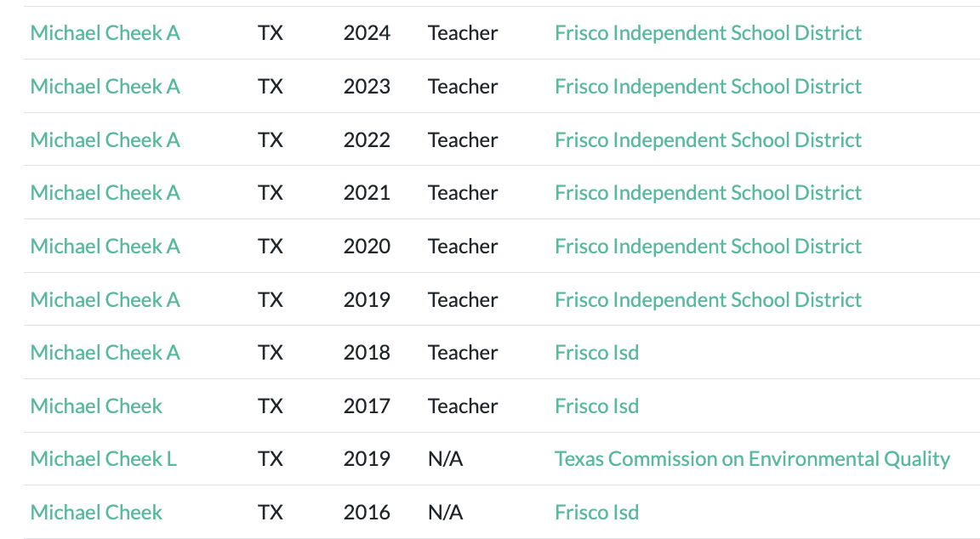980x539 pixels.
Task: Visit Texas Commission on Environmental Quality link
Action: pos(752,459)
